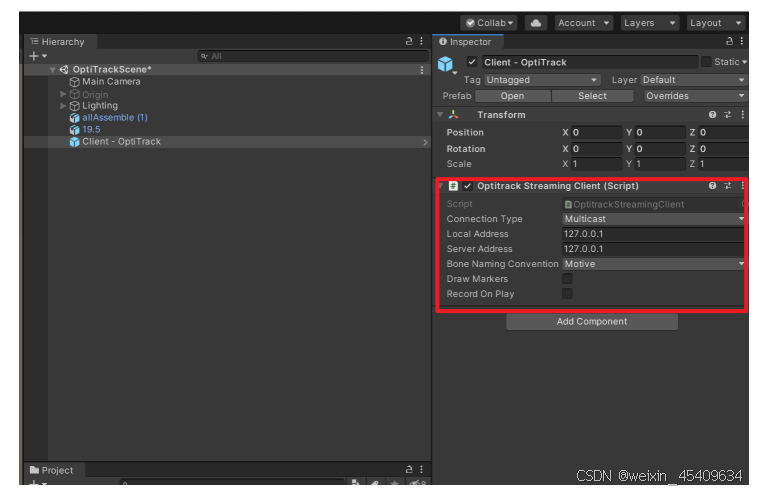Viewport: 757px width, 490px height.
Task: Click the Main Camera cube icon
Action: point(74,82)
